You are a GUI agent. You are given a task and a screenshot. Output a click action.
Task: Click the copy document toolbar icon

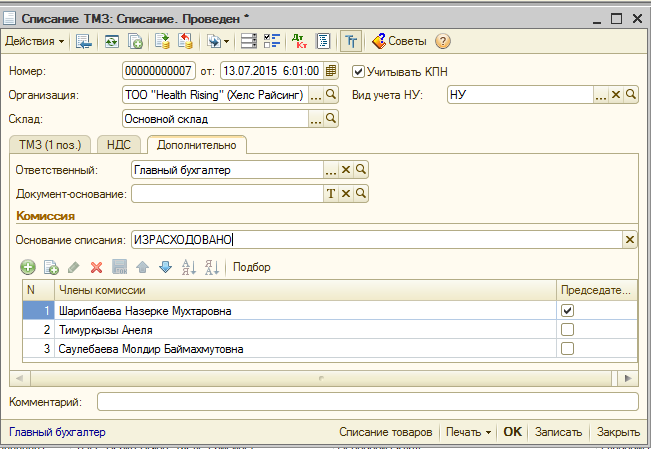pos(135,41)
